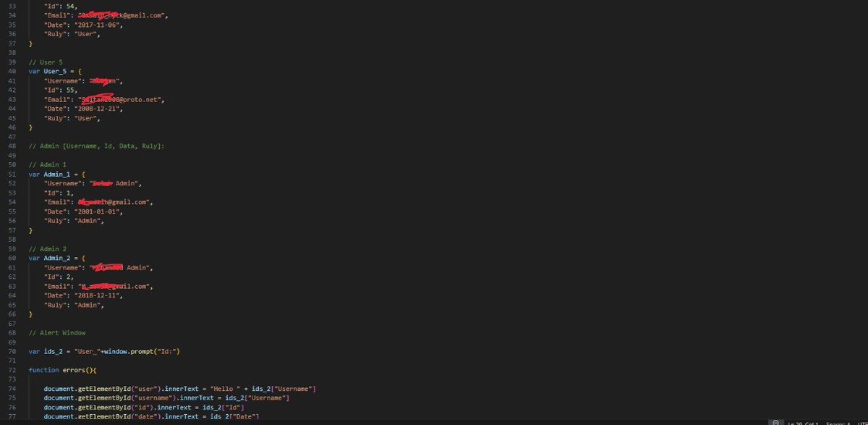Image resolution: width=868 pixels, height=425 pixels.
Task: Open the UTF encoding selector in status bar
Action: point(864,422)
